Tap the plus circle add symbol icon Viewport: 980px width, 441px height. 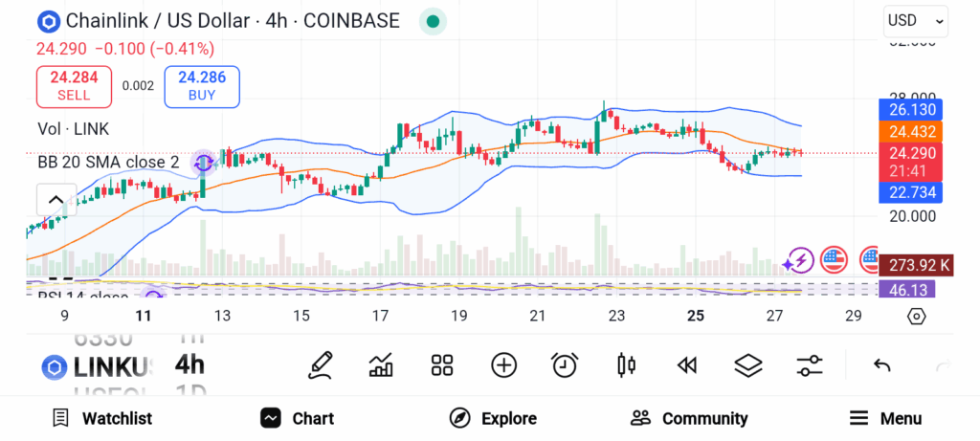click(503, 365)
